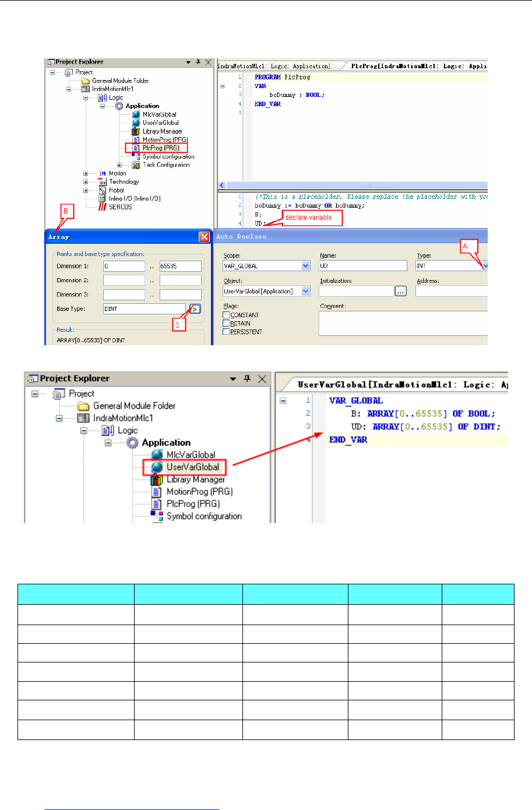The height and width of the screenshot is (810, 532).
Task: Click PlcProg (PRG) document icon in upper explorer
Action: click(x=136, y=148)
